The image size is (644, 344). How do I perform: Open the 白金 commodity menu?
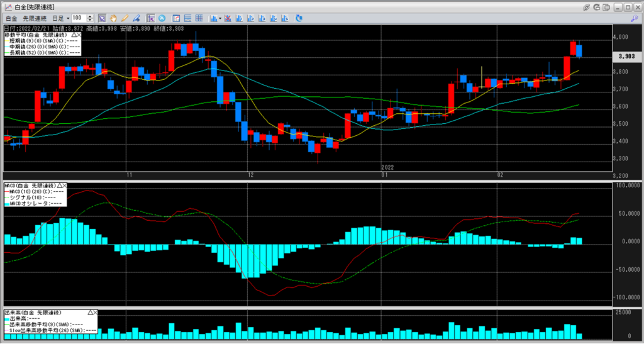(x=11, y=18)
